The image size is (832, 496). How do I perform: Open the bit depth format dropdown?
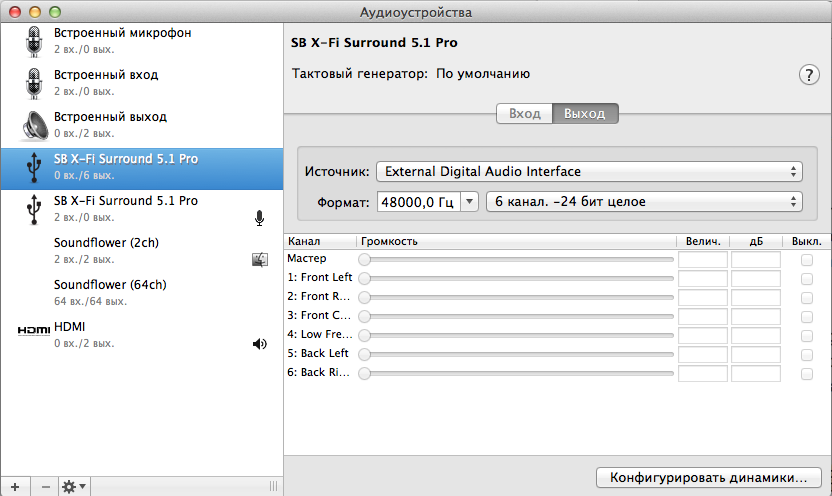click(643, 202)
